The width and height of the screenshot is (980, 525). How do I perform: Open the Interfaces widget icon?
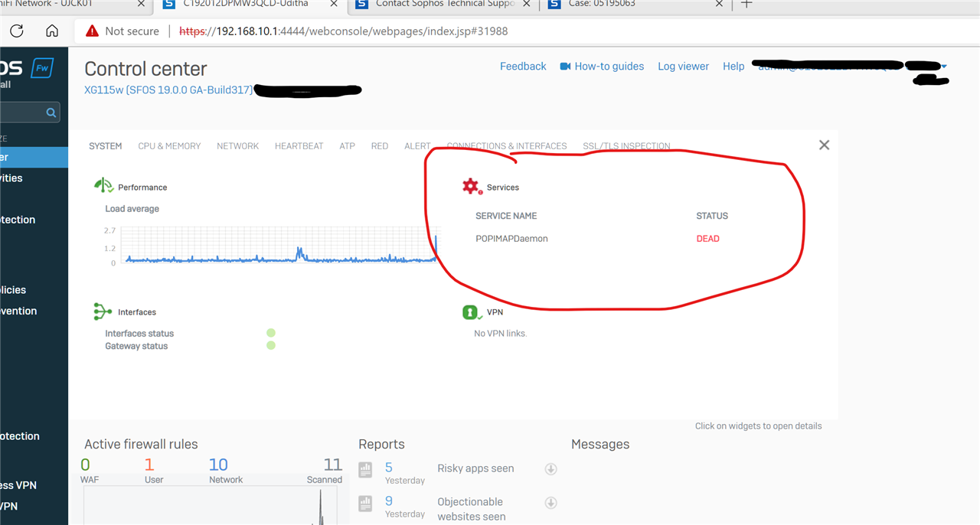(x=103, y=311)
